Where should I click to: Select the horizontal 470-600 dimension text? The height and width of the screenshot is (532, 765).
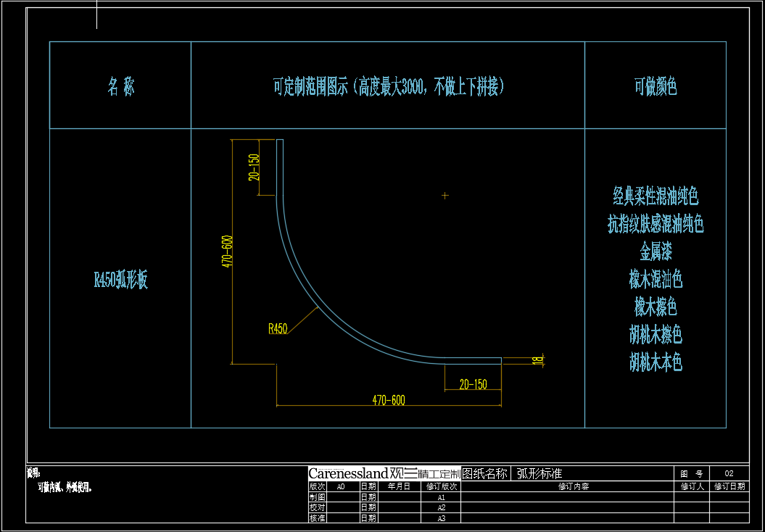click(x=389, y=400)
